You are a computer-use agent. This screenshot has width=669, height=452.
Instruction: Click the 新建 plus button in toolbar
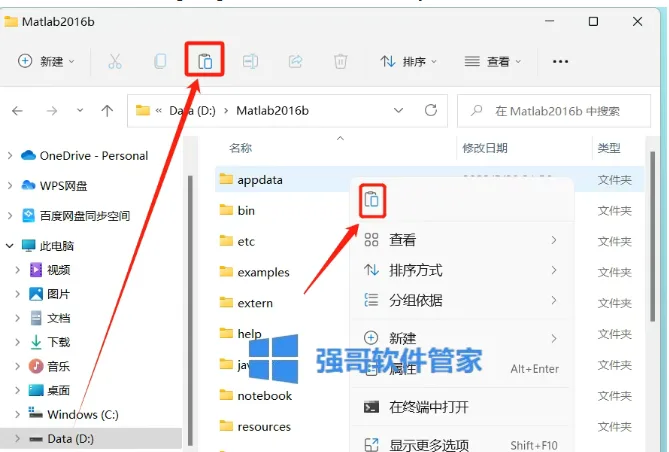click(x=46, y=61)
